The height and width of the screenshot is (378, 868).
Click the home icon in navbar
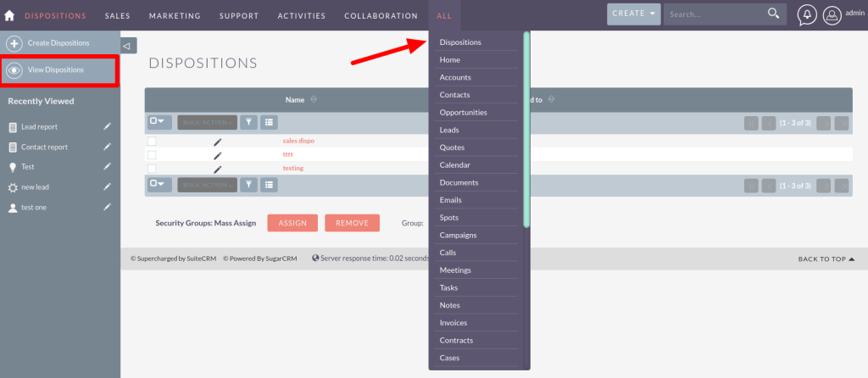tap(9, 15)
